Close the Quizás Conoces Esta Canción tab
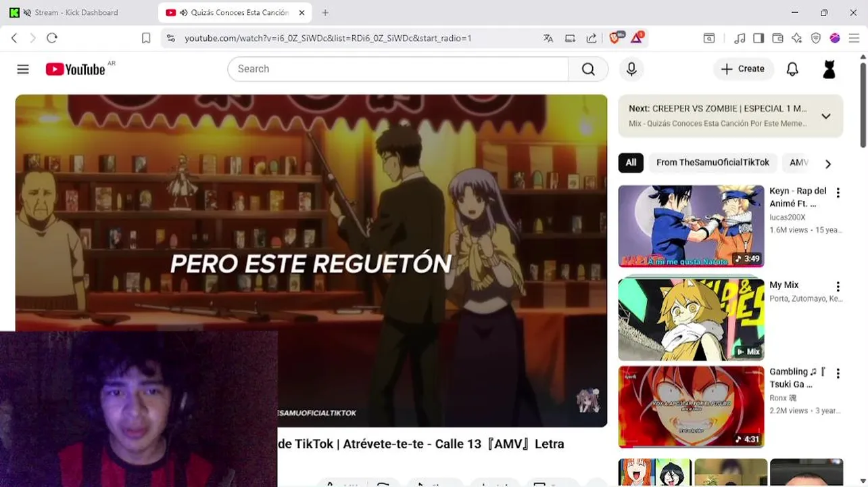Viewport: 868px width, 487px height. tap(302, 13)
